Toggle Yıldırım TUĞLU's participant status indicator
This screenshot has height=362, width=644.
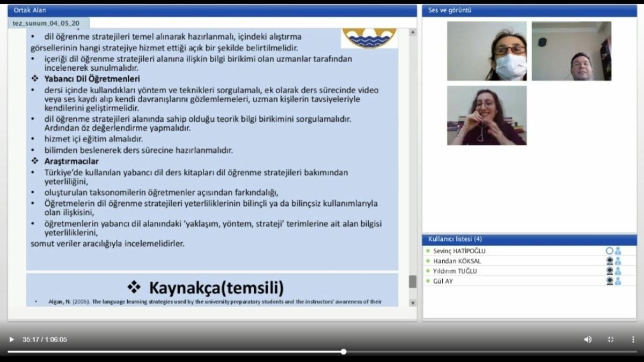[x=427, y=270]
